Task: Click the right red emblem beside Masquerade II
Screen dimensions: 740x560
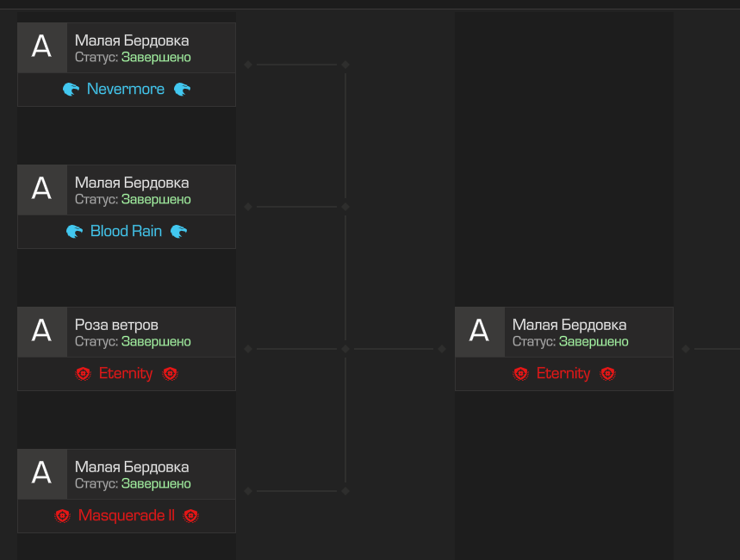Action: [190, 515]
